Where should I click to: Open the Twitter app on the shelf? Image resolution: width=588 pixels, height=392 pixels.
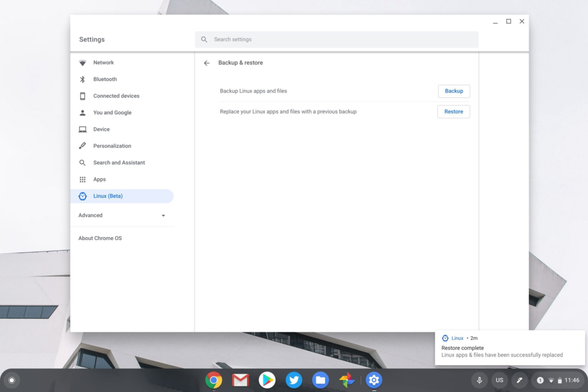(x=293, y=381)
